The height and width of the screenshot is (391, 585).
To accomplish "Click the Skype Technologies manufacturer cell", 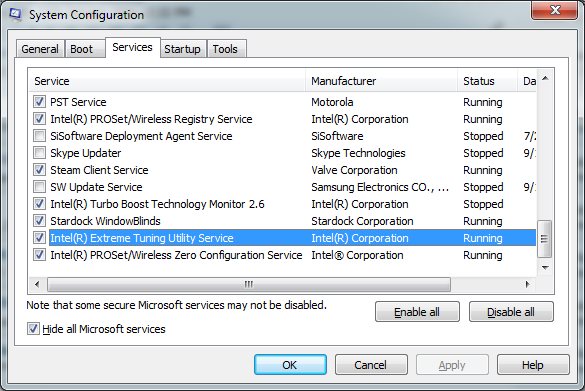I will click(x=359, y=153).
